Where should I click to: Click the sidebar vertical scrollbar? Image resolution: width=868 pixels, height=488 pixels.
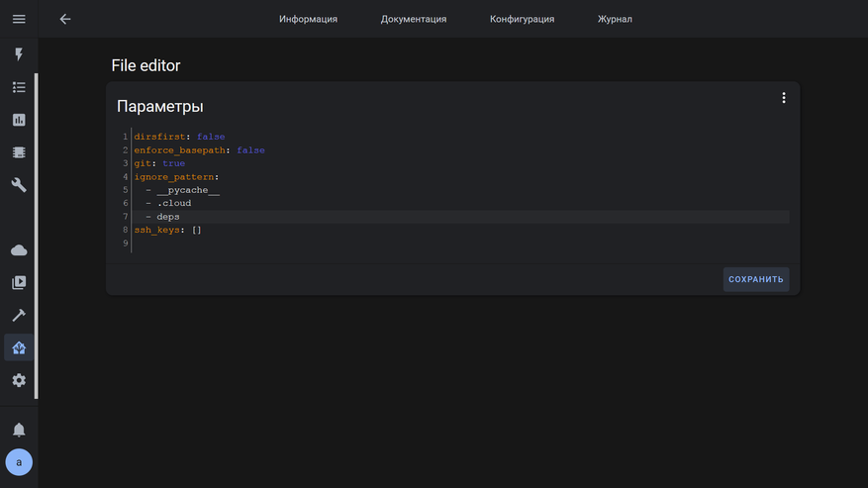[x=37, y=236]
